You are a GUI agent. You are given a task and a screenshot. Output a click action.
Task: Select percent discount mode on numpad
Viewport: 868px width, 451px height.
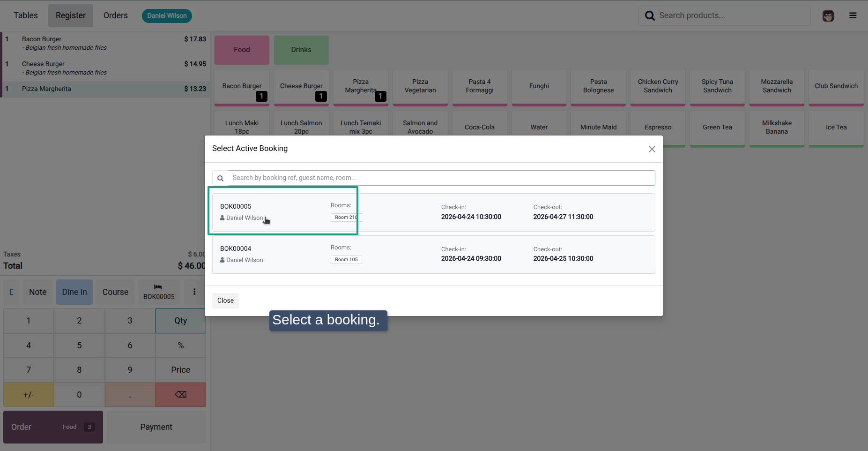181,346
